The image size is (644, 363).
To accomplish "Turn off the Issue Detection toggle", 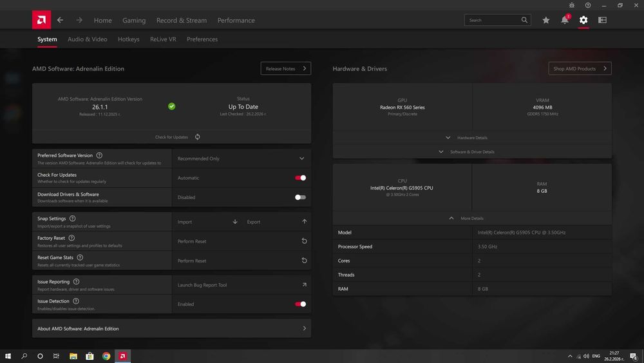I will point(300,304).
